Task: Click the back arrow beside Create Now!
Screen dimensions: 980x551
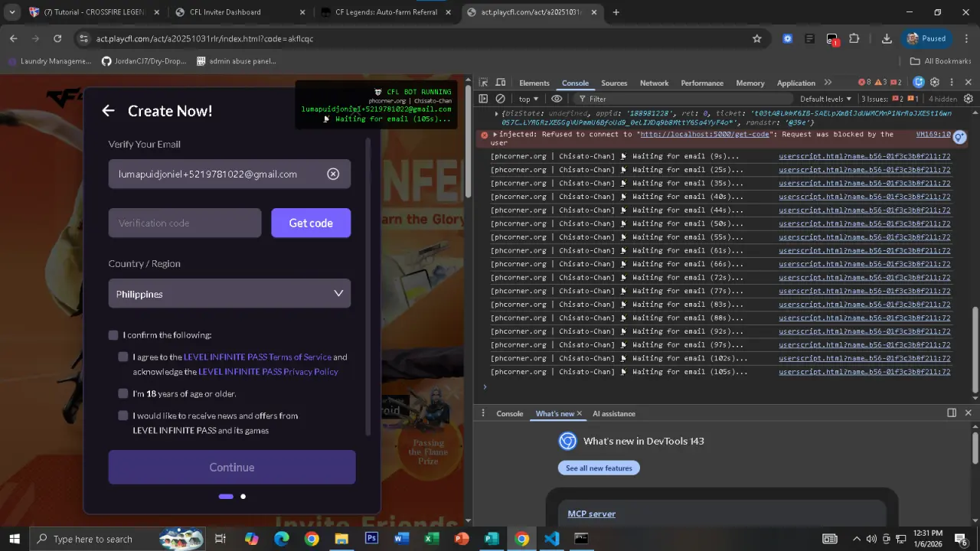Action: click(108, 111)
